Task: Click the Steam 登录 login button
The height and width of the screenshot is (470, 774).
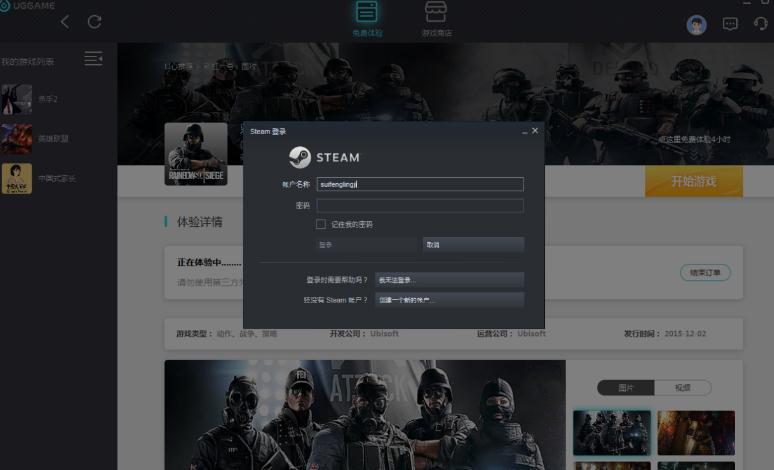Action: (366, 244)
